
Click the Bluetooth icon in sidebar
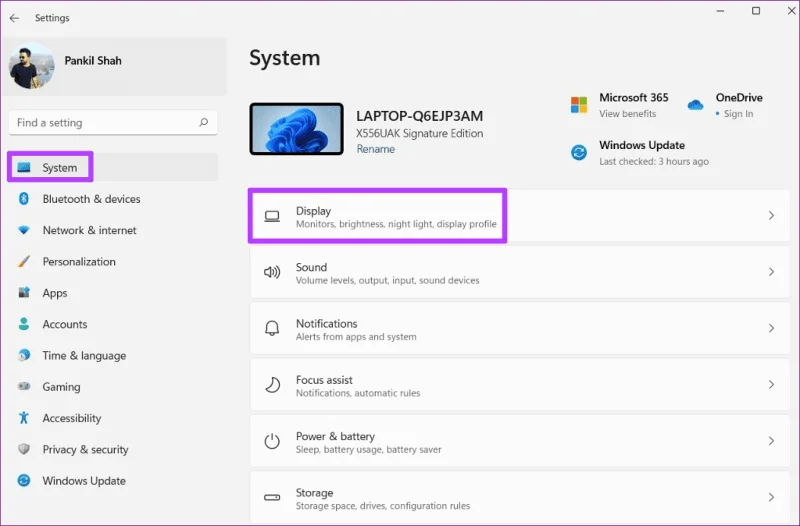(23, 198)
